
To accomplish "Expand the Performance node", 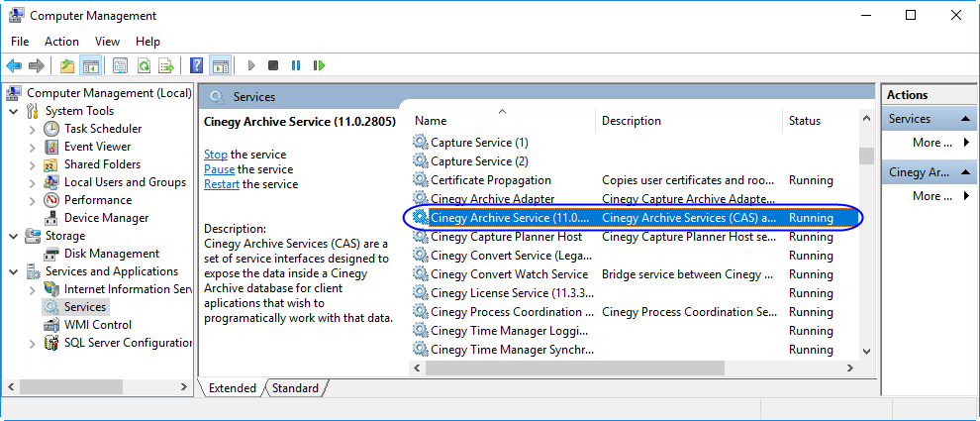I will 32,201.
